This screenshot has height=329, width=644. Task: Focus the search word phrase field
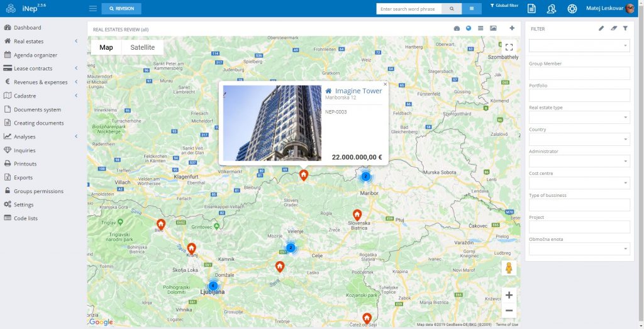pos(409,9)
